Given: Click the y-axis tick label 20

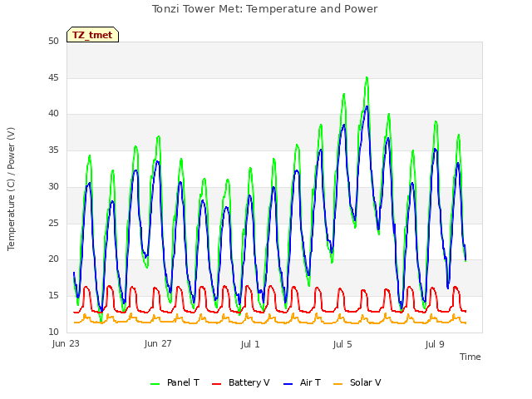Looking at the screenshot, I should [x=53, y=259].
